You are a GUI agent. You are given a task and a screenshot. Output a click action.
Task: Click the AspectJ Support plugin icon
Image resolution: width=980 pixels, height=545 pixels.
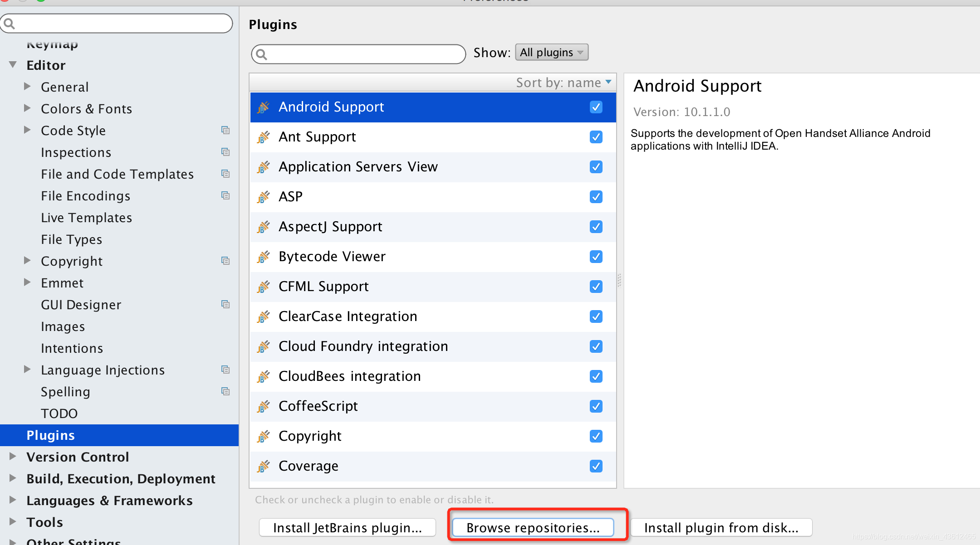click(263, 227)
